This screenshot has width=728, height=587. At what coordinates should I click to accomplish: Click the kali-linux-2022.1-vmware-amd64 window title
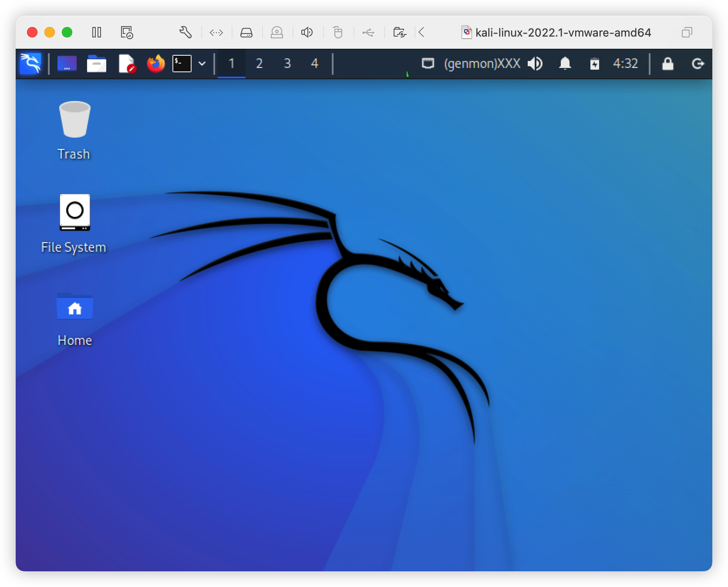coord(563,33)
